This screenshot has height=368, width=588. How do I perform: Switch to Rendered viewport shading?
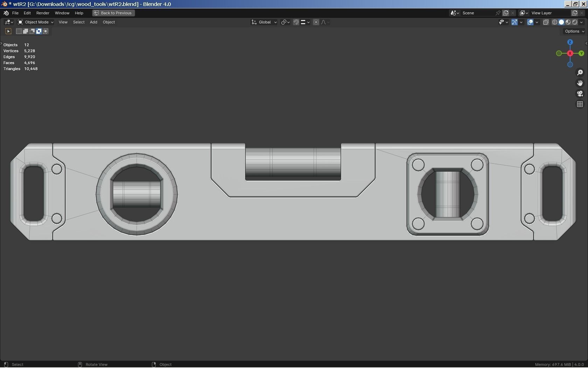pyautogui.click(x=575, y=22)
